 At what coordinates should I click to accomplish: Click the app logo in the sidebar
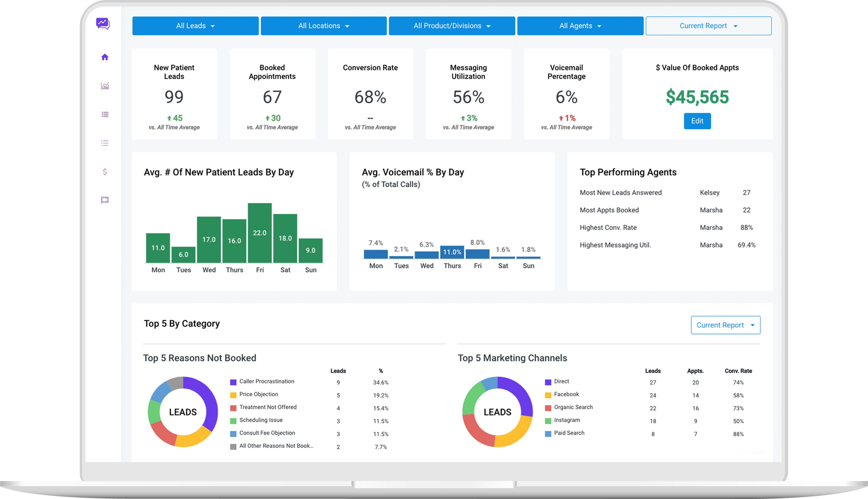click(103, 24)
